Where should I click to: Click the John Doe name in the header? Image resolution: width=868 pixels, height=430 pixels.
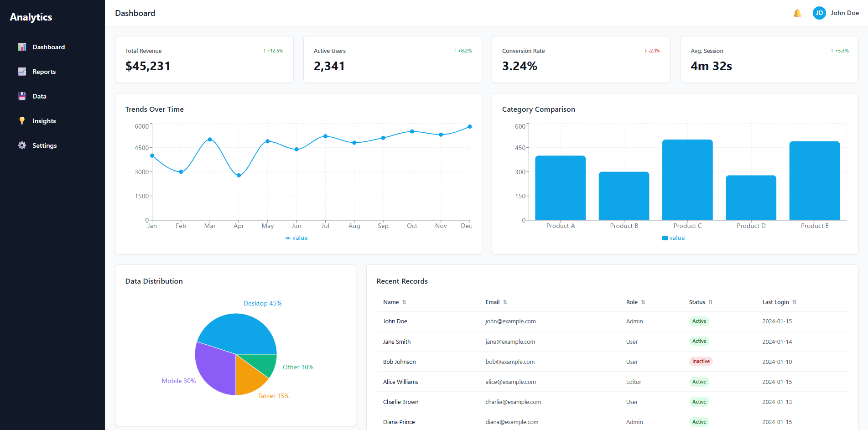(845, 13)
